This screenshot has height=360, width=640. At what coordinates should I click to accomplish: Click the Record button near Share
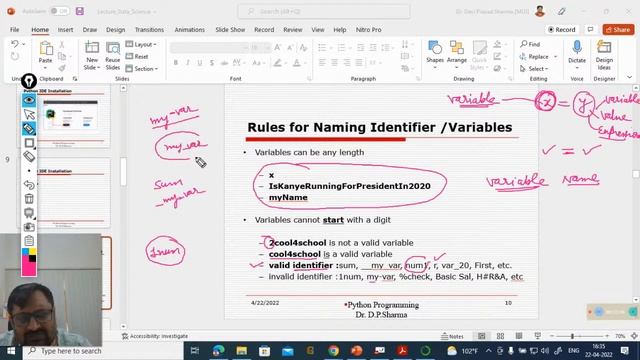pos(562,29)
